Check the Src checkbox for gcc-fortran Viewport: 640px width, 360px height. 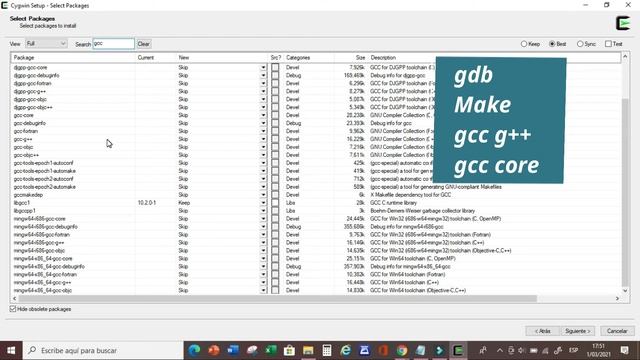pos(275,131)
